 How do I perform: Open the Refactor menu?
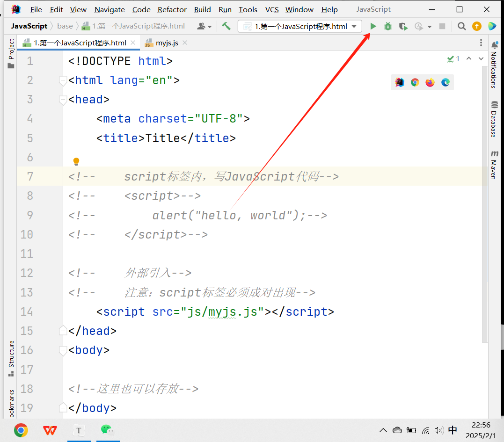pyautogui.click(x=172, y=10)
